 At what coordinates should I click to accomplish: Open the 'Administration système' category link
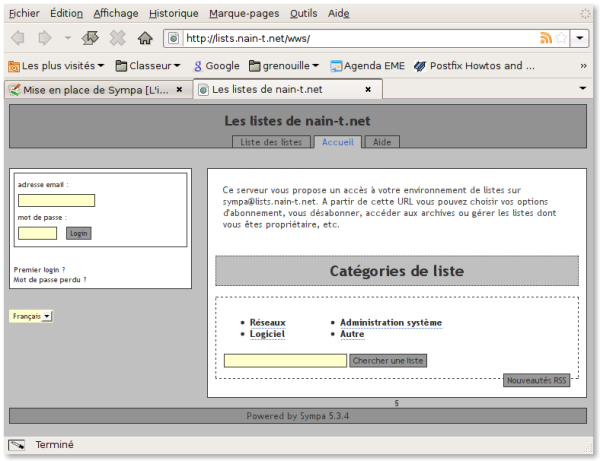(x=390, y=323)
